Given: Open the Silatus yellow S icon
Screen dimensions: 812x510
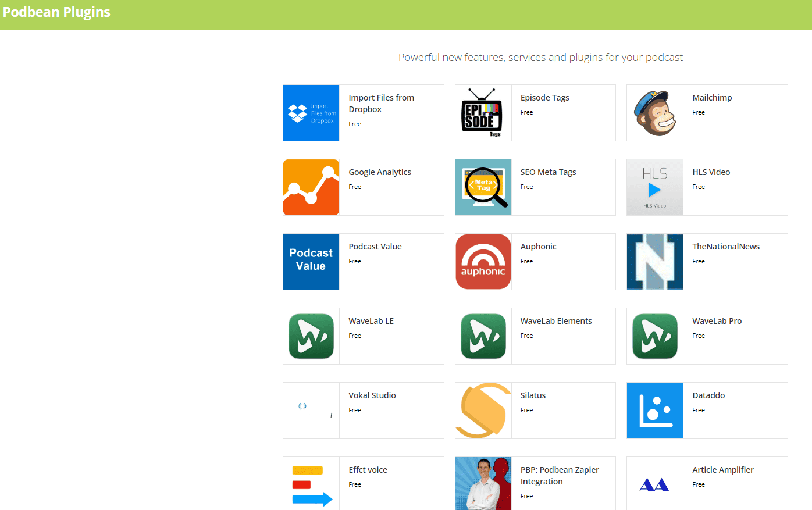Looking at the screenshot, I should tap(483, 411).
